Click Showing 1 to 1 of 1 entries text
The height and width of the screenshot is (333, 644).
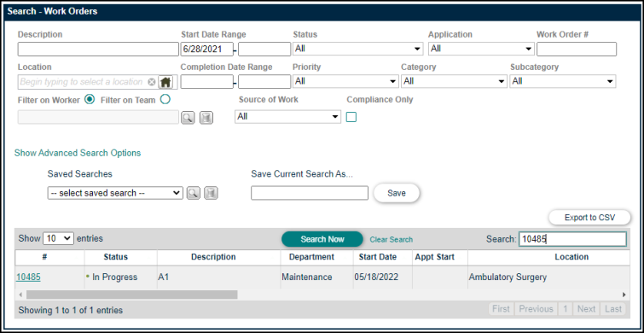pyautogui.click(x=70, y=311)
